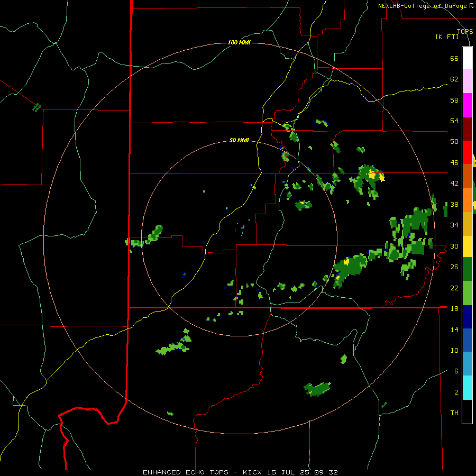This screenshot has height=476, width=476.
Task: Click the 50 NMI range ring label
Action: (239, 140)
